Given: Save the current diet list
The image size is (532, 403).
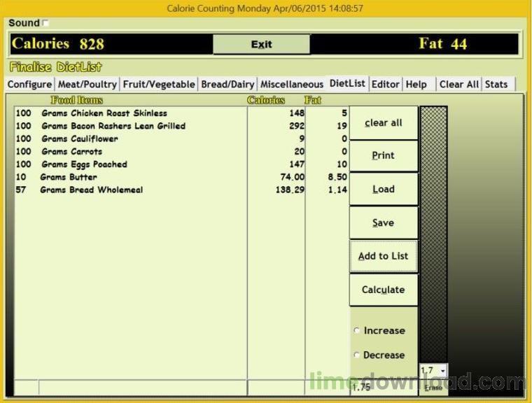Looking at the screenshot, I should [384, 223].
